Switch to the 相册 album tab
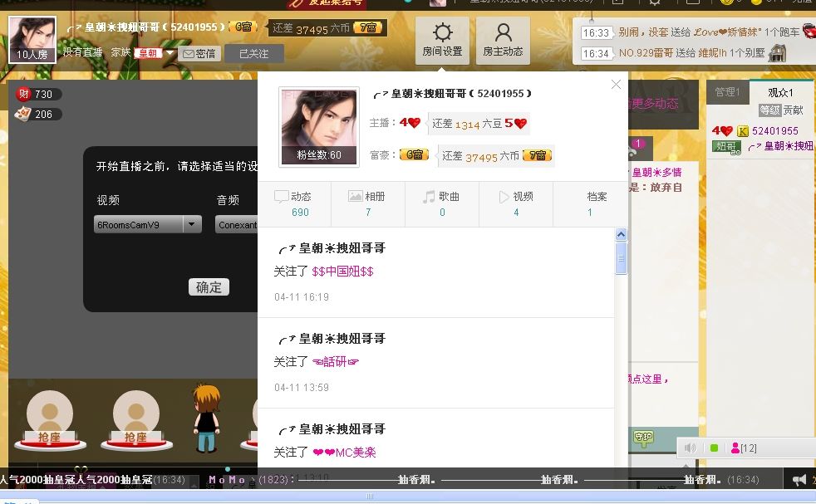 pos(367,203)
